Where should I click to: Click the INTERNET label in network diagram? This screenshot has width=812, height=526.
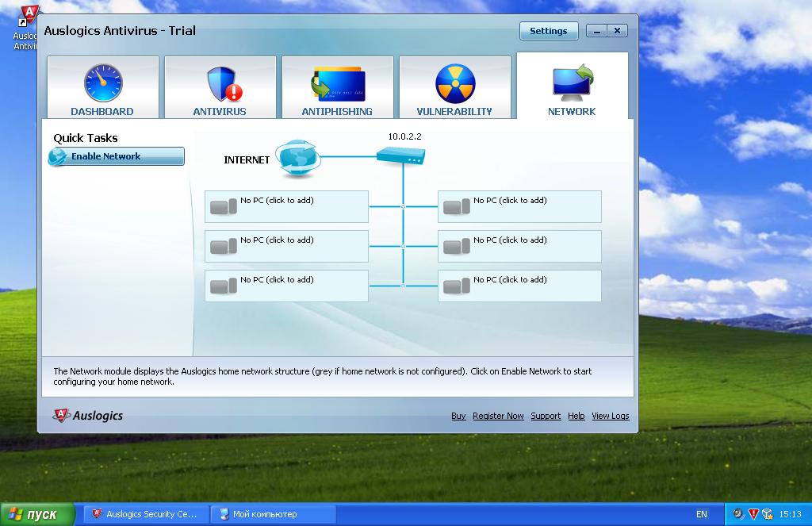247,160
